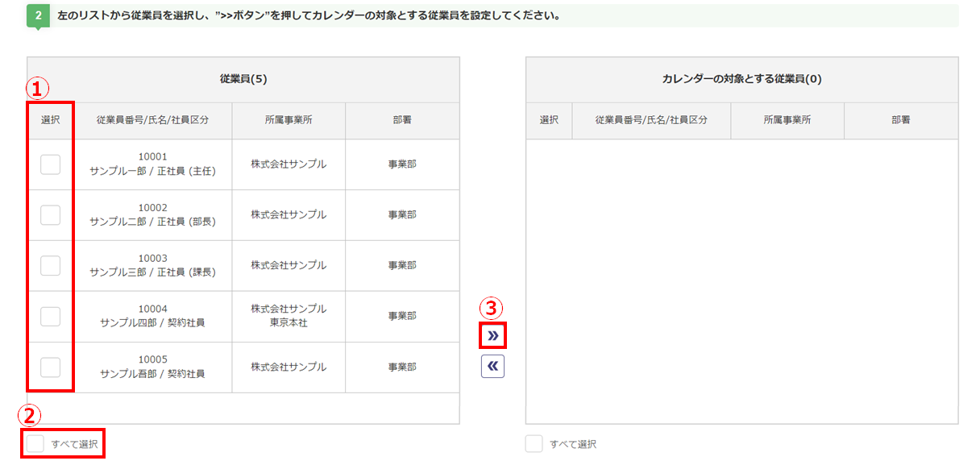Viewport: 980px width, 465px height.
Task: Click left table 選択 column header
Action: [x=50, y=120]
